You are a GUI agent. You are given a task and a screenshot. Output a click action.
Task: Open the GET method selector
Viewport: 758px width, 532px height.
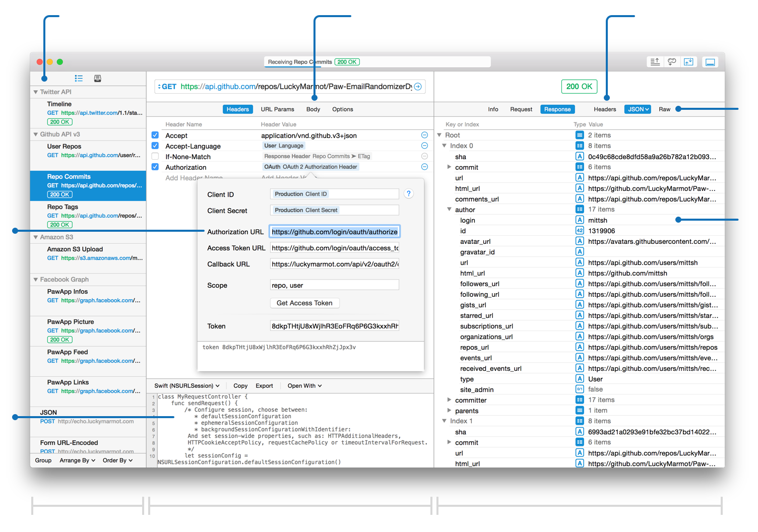click(167, 87)
